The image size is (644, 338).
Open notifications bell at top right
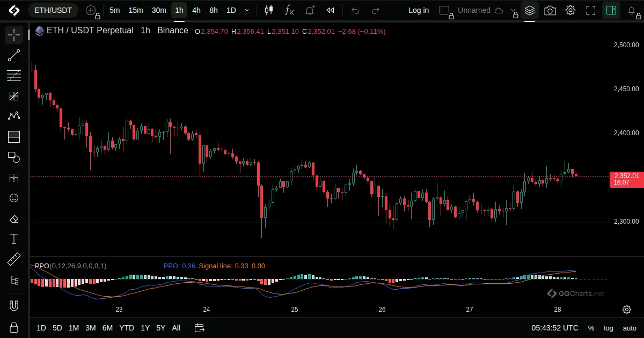632,10
